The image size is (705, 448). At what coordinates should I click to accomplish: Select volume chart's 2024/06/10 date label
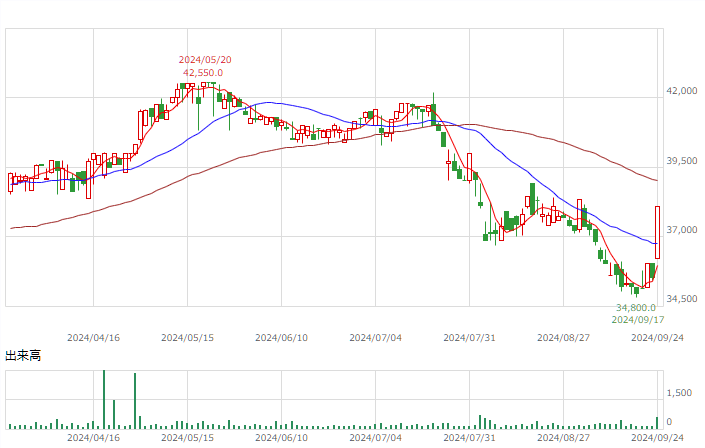[281, 438]
